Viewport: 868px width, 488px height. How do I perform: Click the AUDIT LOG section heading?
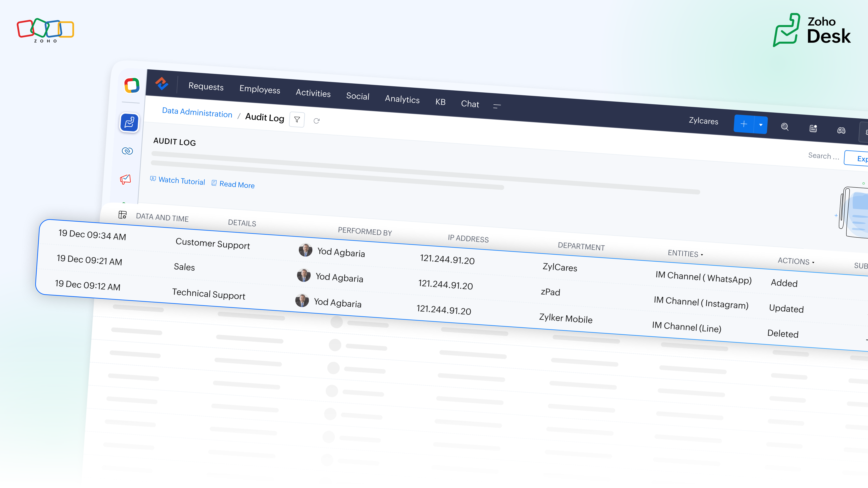(175, 142)
